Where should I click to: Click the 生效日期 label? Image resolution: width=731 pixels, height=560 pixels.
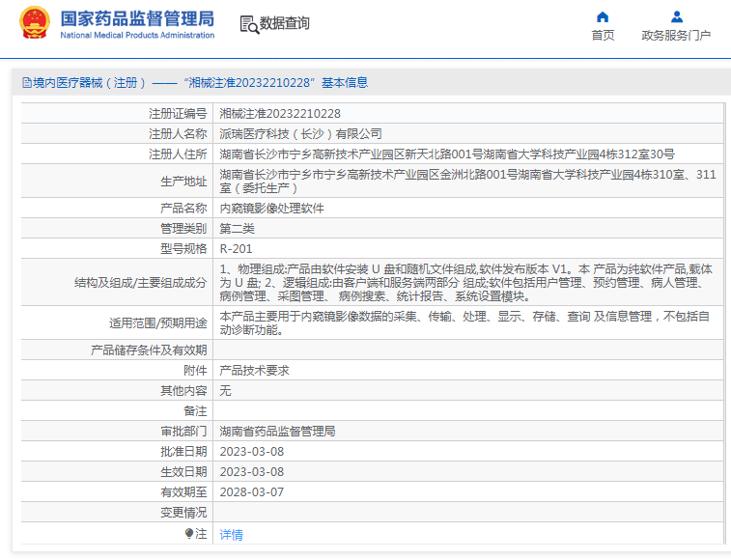coord(183,472)
